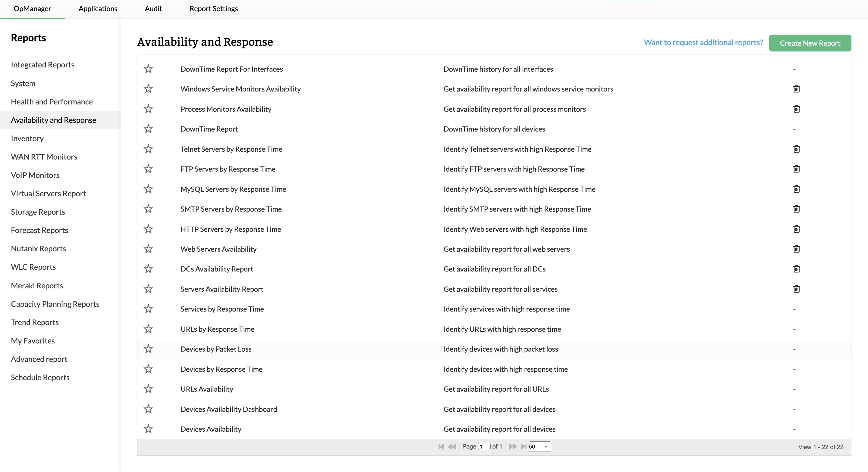The width and height of the screenshot is (868, 472).
Task: Delete the FTP Servers by Response Time report
Action: click(796, 169)
